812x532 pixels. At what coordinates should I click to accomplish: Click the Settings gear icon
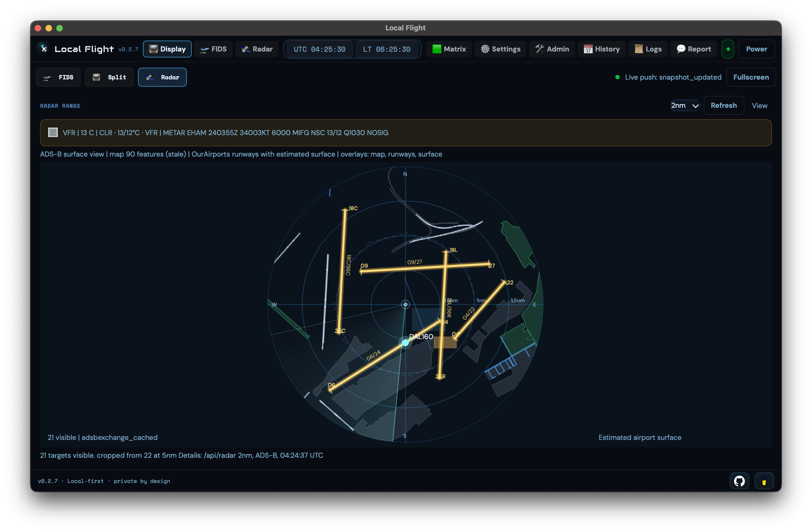(x=485, y=49)
